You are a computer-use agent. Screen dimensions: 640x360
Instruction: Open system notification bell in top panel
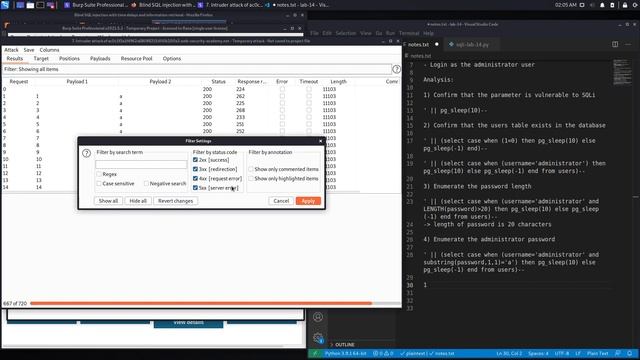tap(602, 5)
